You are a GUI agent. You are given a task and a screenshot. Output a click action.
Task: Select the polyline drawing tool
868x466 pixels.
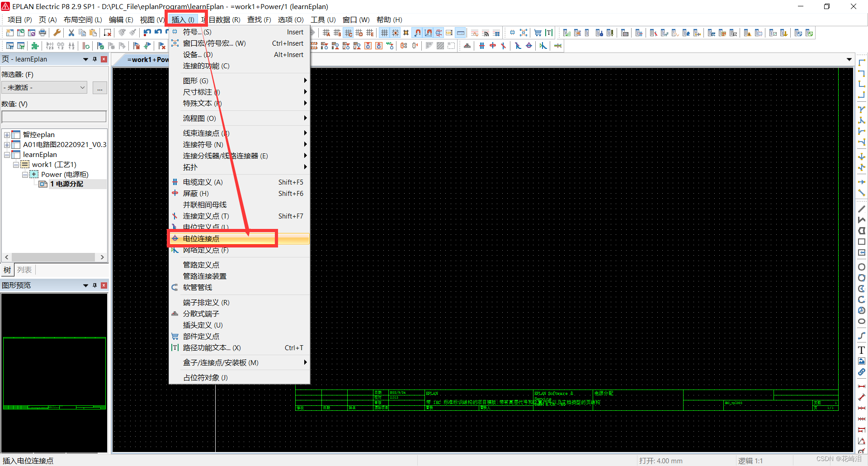pos(862,220)
